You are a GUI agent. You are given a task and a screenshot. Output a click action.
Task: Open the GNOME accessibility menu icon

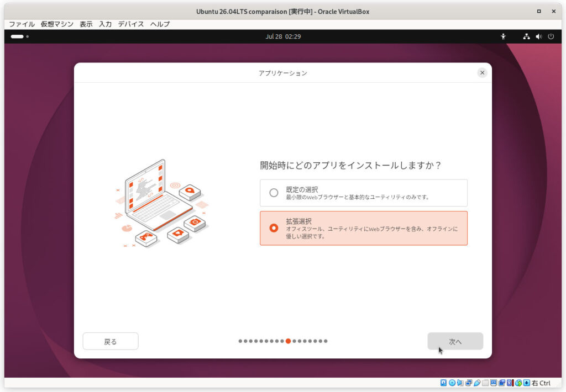point(503,36)
